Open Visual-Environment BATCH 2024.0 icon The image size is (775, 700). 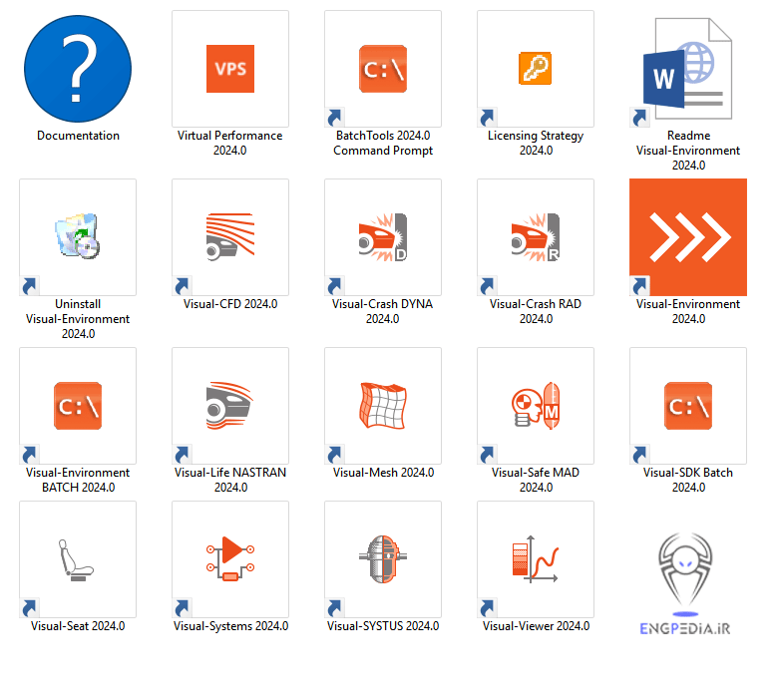tap(78, 406)
